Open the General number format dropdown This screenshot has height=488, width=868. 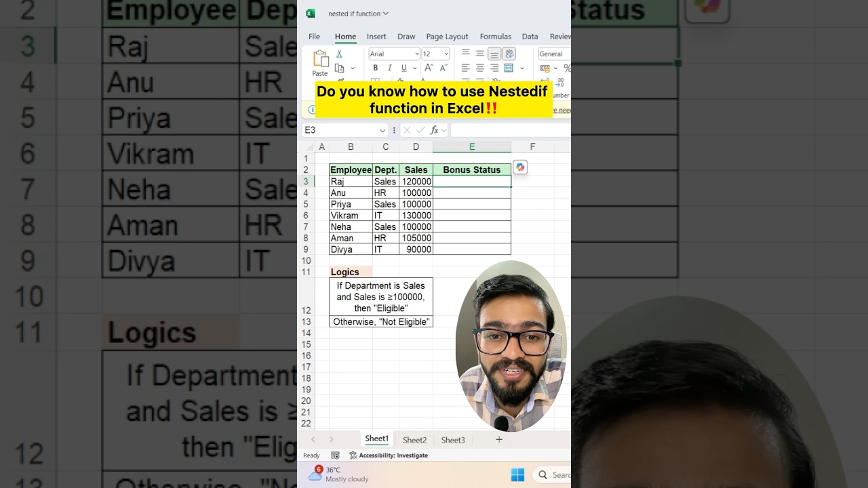[554, 54]
